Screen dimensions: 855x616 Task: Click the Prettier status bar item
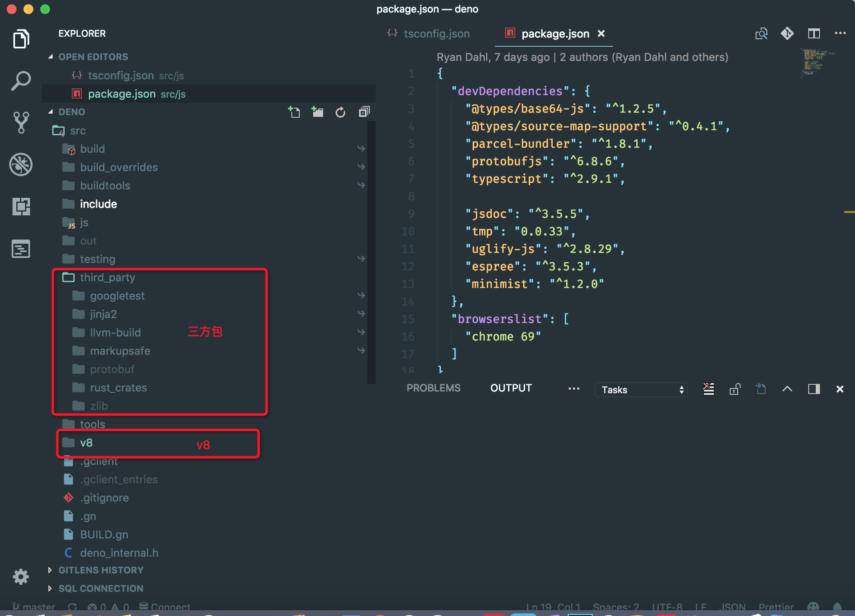[776, 607]
